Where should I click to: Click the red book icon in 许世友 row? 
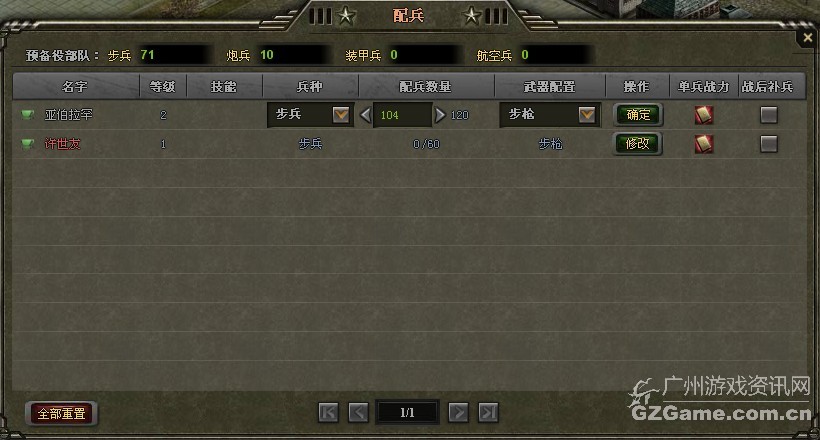coord(703,144)
